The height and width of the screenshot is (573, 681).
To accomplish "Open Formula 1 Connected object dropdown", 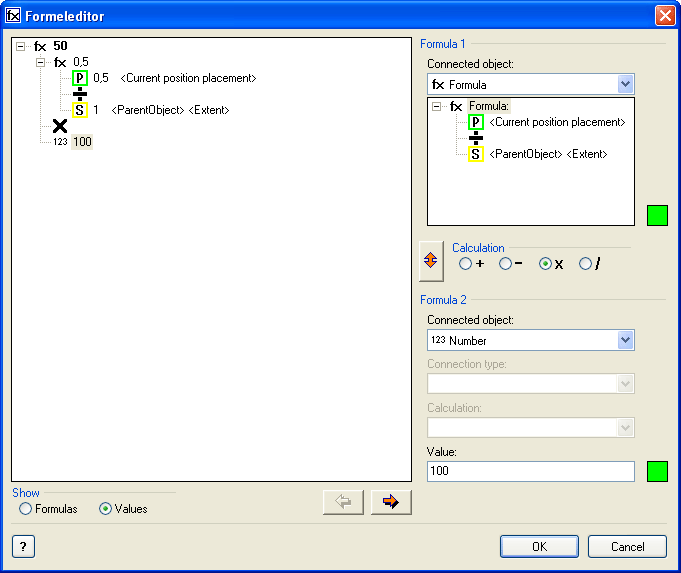I will tap(625, 85).
